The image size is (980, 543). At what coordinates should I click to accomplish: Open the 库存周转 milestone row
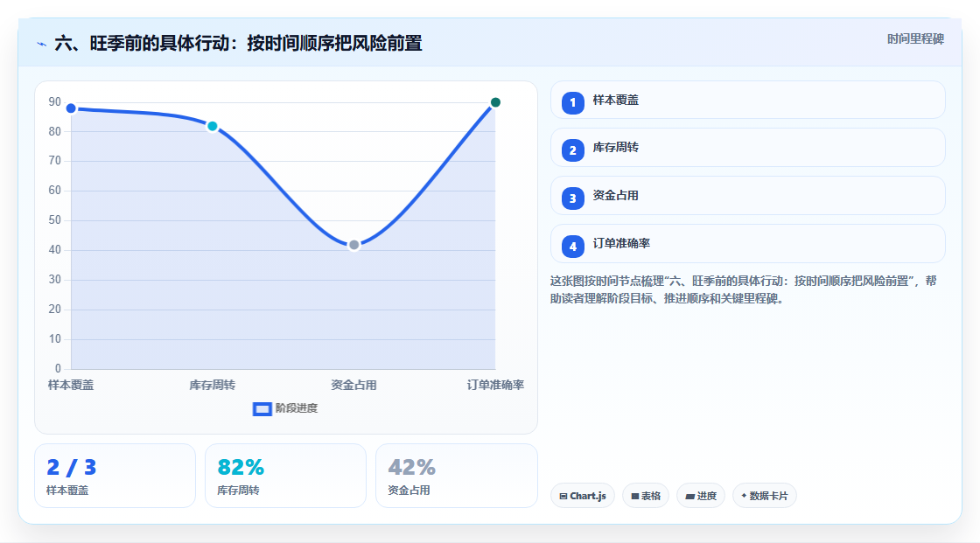tap(747, 148)
